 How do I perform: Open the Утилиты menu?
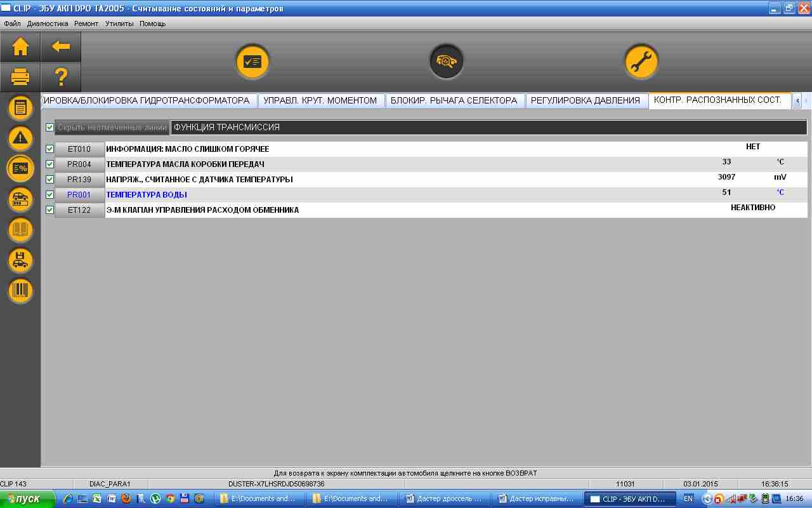[119, 23]
